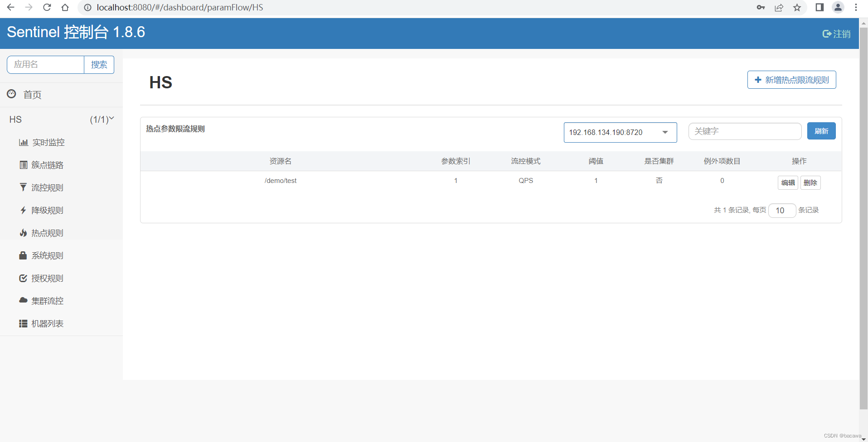Click 新增热点限流规则 to add a rule
The height and width of the screenshot is (442, 868).
791,80
